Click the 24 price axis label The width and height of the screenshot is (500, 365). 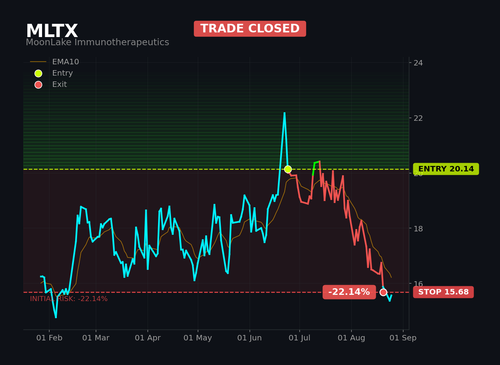pos(418,63)
